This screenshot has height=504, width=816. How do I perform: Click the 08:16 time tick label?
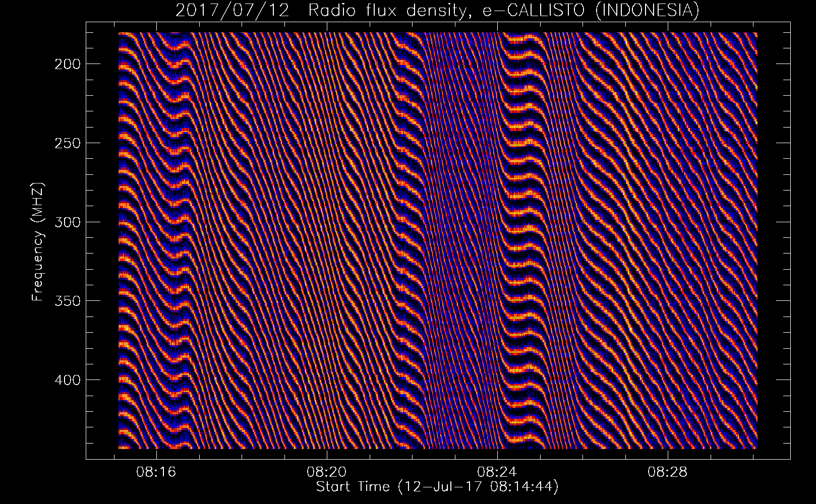(x=156, y=472)
